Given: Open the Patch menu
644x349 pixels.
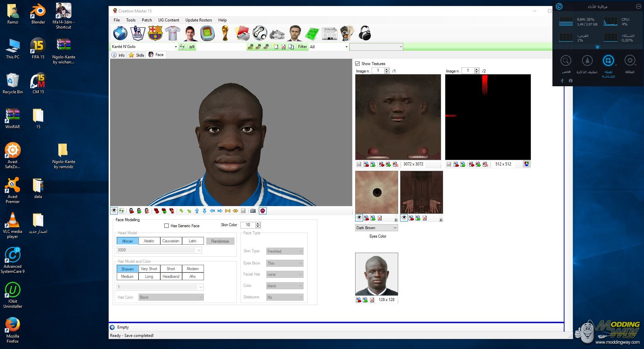Looking at the screenshot, I should click(x=147, y=20).
